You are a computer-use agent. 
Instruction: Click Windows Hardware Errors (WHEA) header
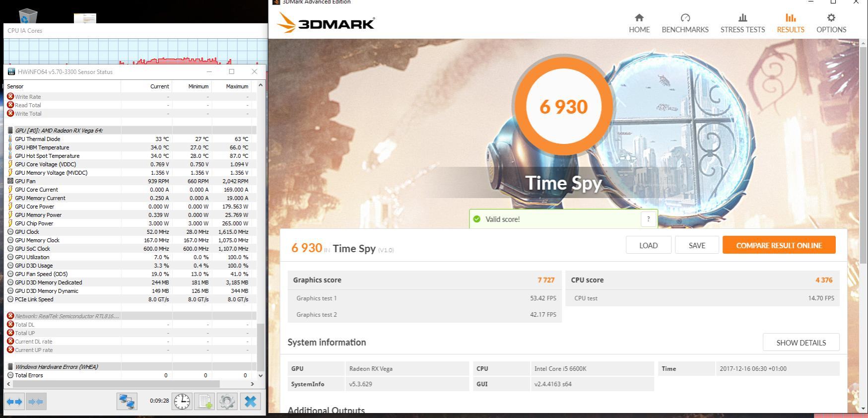[x=131, y=367]
